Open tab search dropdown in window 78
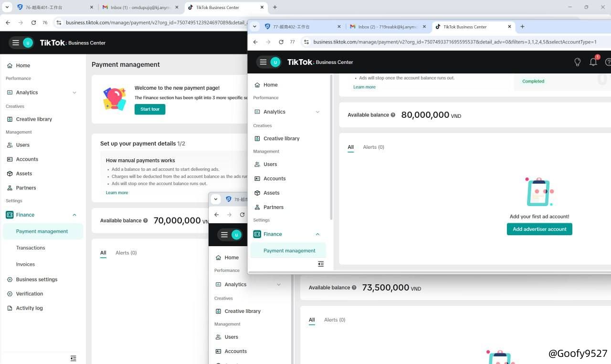 216,199
